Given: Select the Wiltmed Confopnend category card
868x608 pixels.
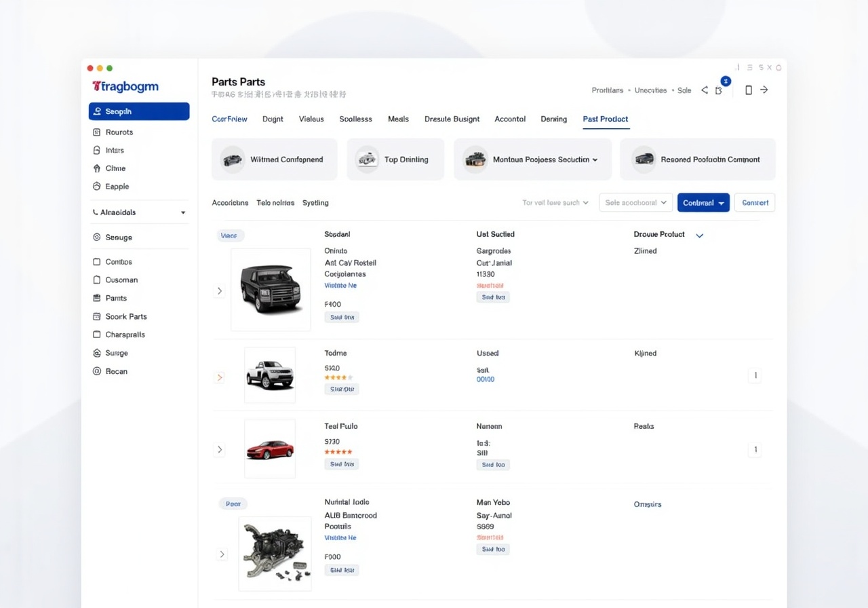Looking at the screenshot, I should click(274, 159).
